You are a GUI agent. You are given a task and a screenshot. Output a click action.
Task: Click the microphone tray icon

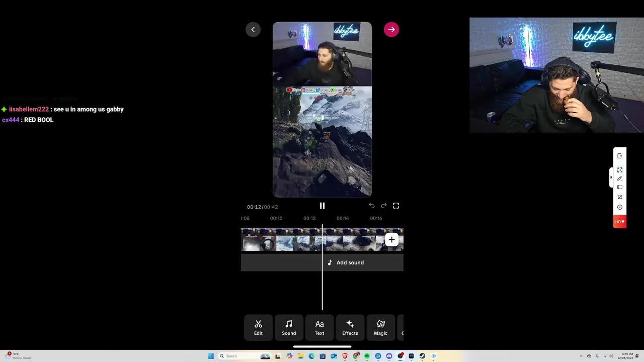(597, 356)
